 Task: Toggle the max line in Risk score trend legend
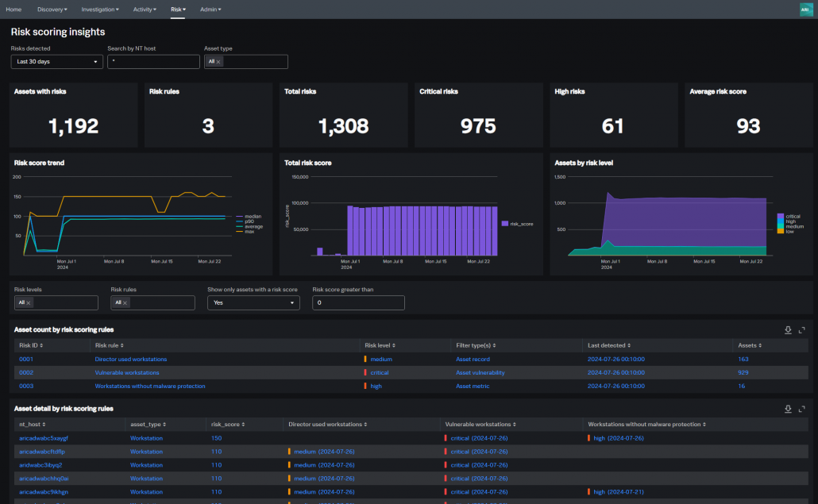[x=249, y=231]
